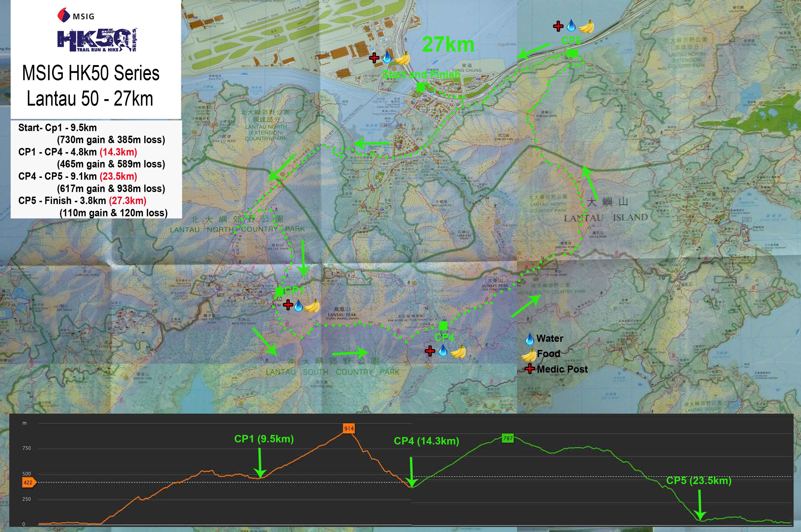This screenshot has width=801, height=532.
Task: Click the orange 422 elevation flag
Action: [x=29, y=482]
